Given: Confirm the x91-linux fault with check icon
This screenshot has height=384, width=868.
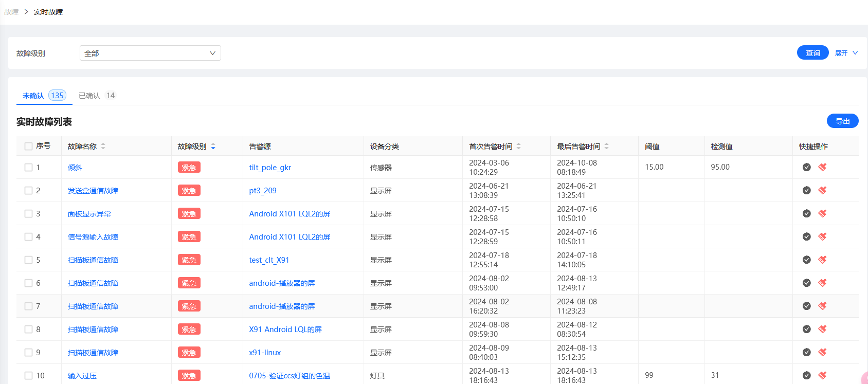Looking at the screenshot, I should 806,352.
